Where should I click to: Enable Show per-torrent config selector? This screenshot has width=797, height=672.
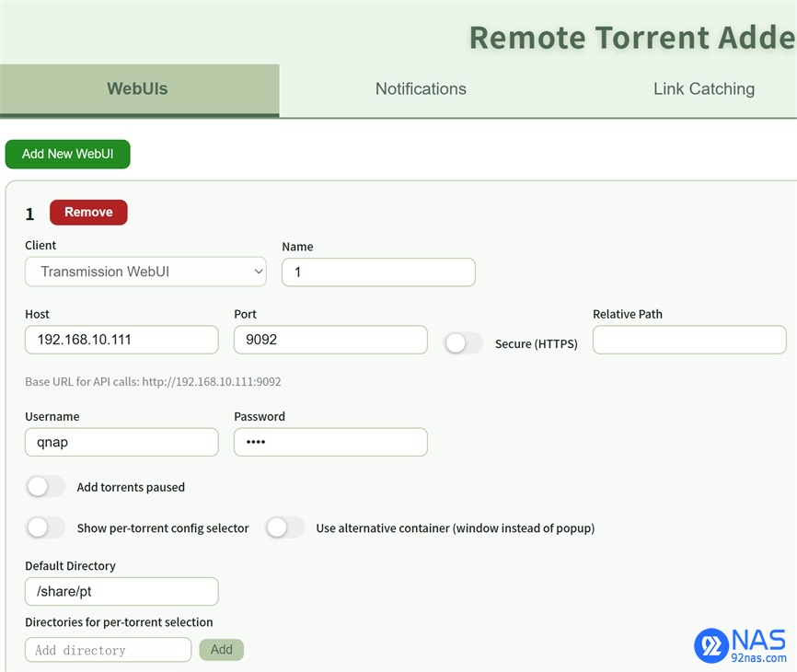click(x=45, y=527)
